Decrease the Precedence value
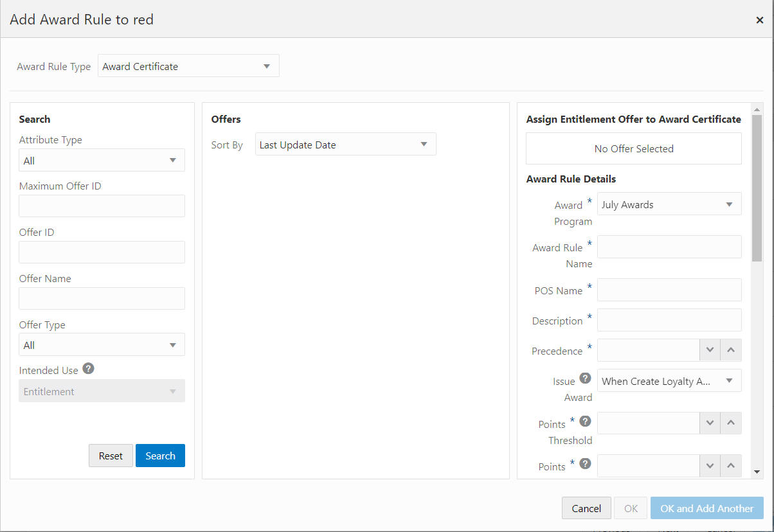This screenshot has height=532, width=774. click(710, 350)
